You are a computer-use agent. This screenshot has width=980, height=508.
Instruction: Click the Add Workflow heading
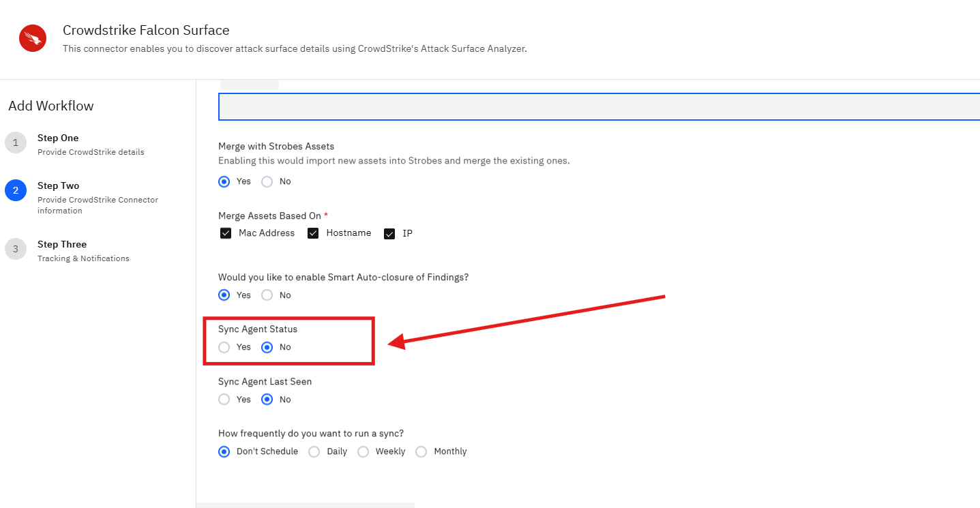click(51, 106)
